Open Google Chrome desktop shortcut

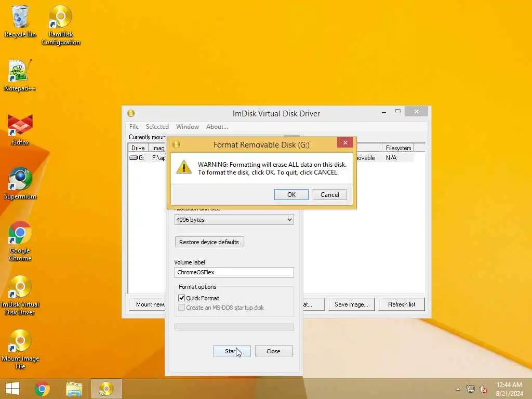click(20, 241)
